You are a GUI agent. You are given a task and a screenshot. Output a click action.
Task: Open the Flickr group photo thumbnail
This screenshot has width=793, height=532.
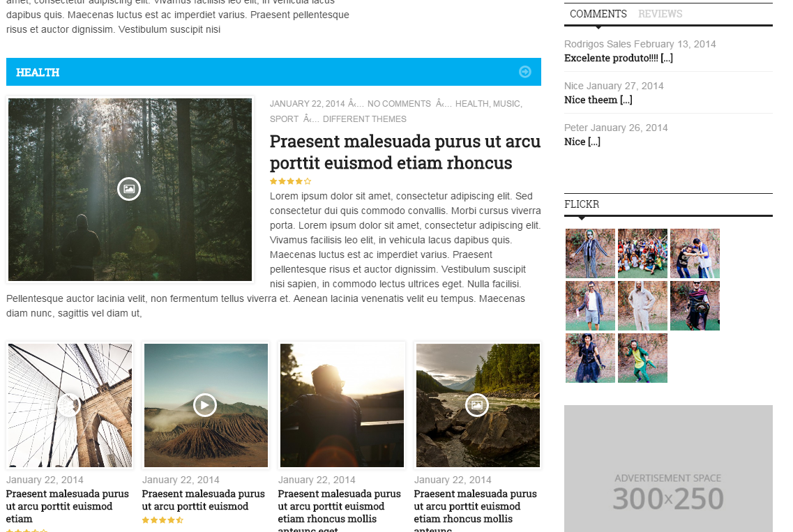coord(642,253)
